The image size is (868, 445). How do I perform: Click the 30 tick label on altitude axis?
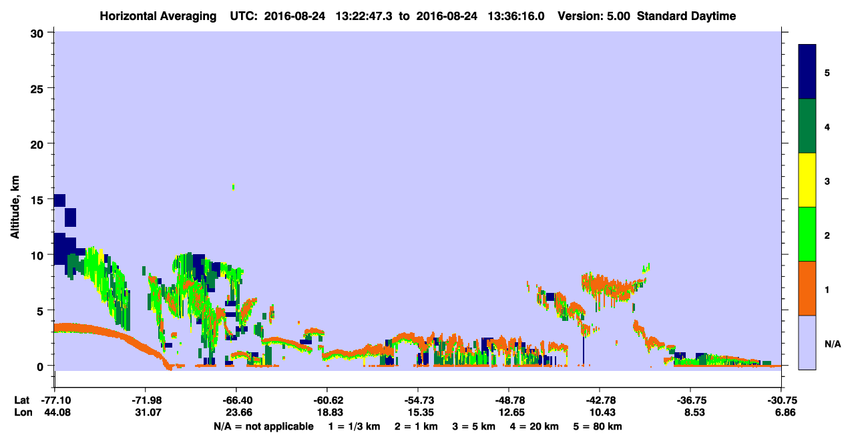pos(39,33)
